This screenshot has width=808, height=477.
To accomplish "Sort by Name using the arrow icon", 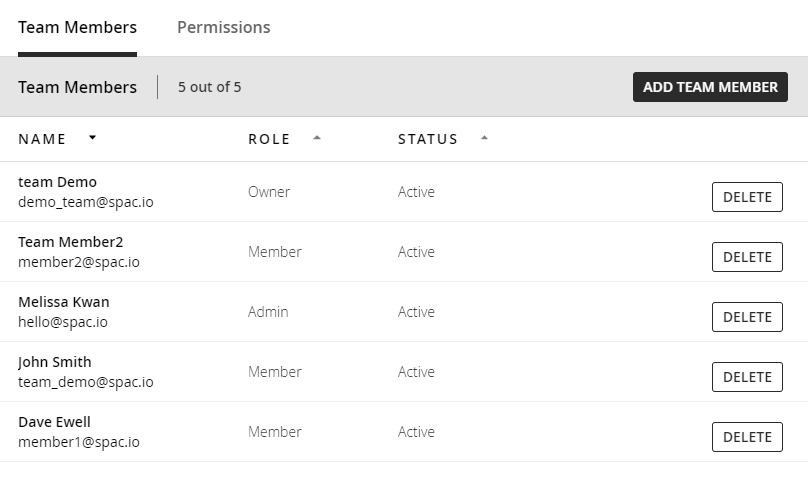I will (x=93, y=138).
